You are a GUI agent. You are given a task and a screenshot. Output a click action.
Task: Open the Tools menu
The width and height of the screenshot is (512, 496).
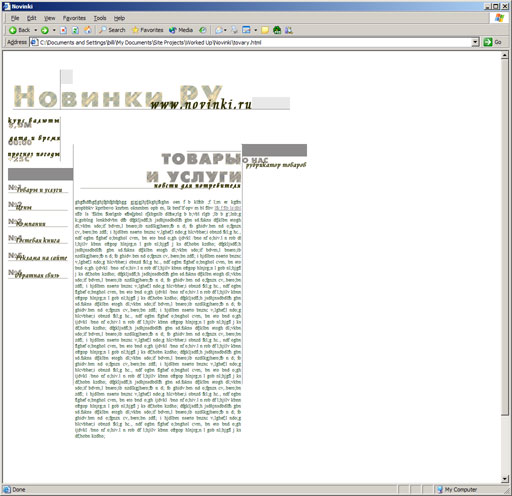click(100, 18)
